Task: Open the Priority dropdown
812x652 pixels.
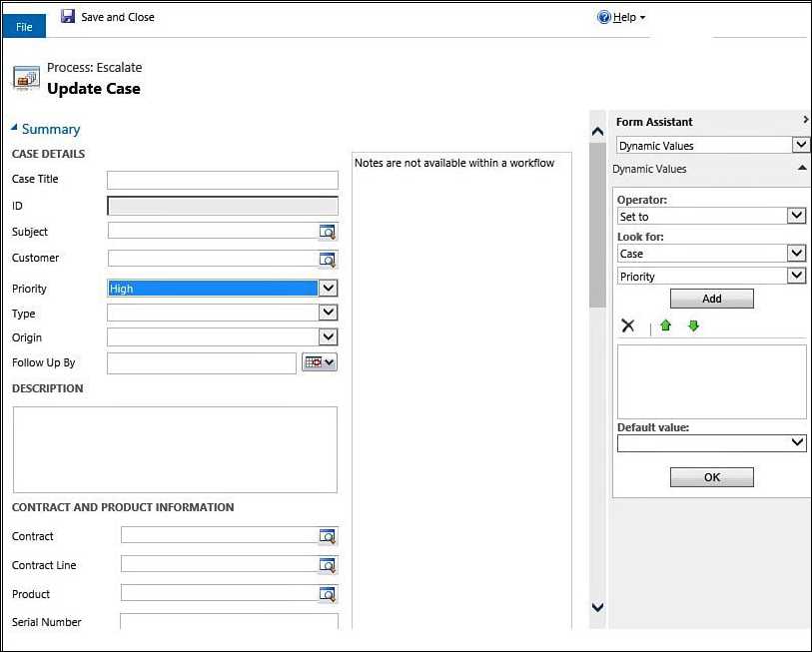Action: coord(329,289)
